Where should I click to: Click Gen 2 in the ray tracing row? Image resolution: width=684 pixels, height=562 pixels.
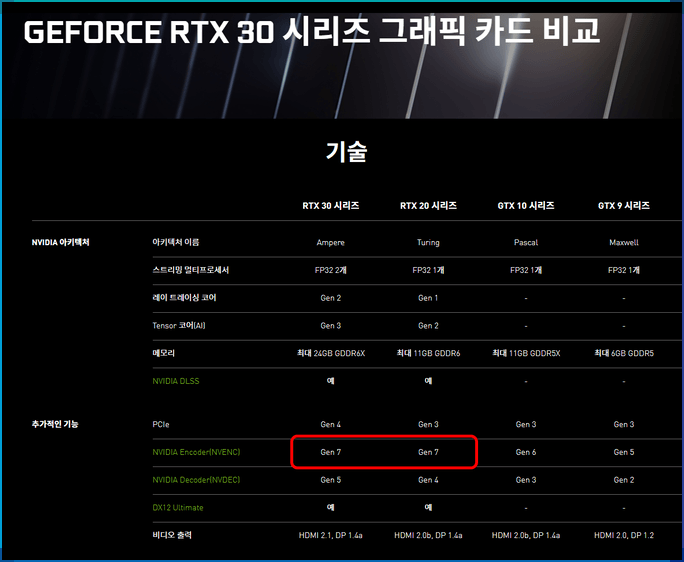[x=331, y=298]
